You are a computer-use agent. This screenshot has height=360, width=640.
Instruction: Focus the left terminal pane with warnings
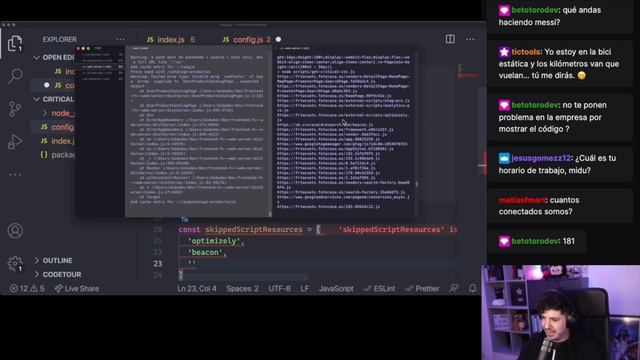pos(198,131)
